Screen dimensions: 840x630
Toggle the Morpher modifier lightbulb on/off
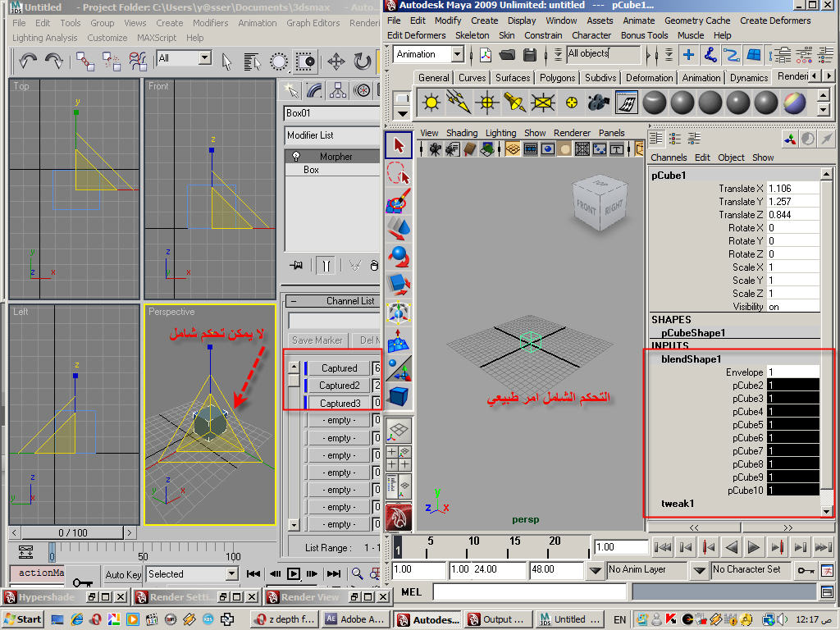pos(295,157)
